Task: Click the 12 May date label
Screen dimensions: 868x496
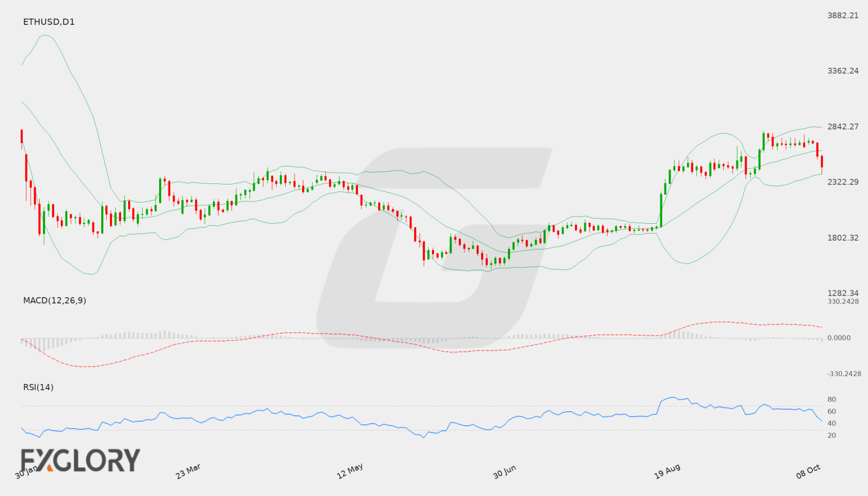Action: click(x=350, y=471)
